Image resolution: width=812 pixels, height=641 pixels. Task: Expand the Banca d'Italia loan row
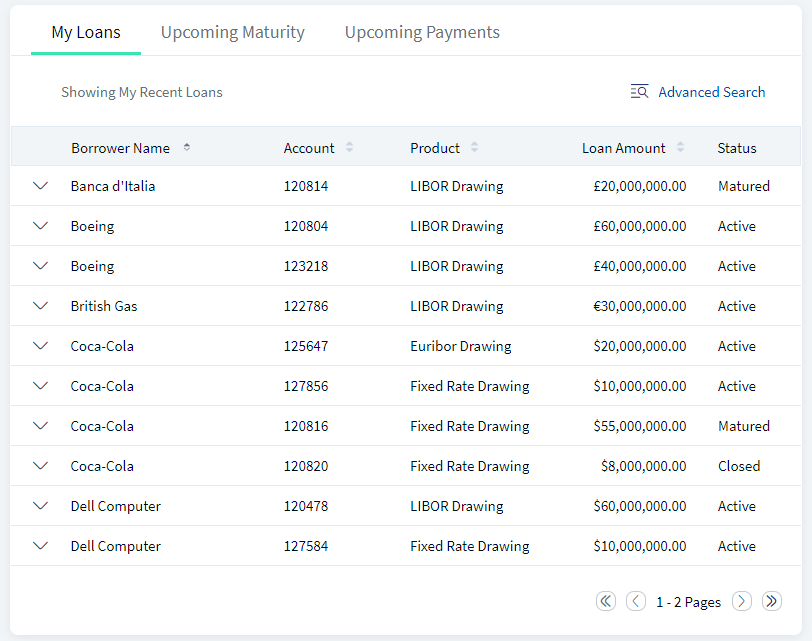[x=40, y=185]
